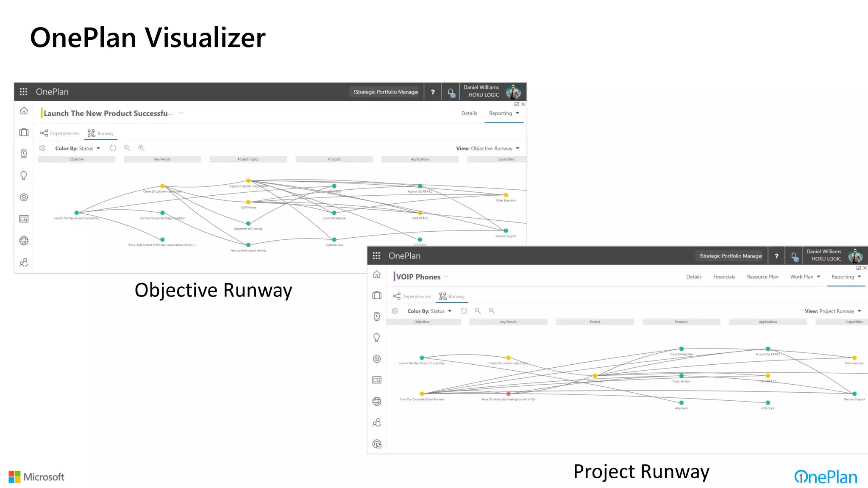Switch to Dependencies tab in VOIP Phones window
This screenshot has width=868, height=488.
click(x=412, y=297)
